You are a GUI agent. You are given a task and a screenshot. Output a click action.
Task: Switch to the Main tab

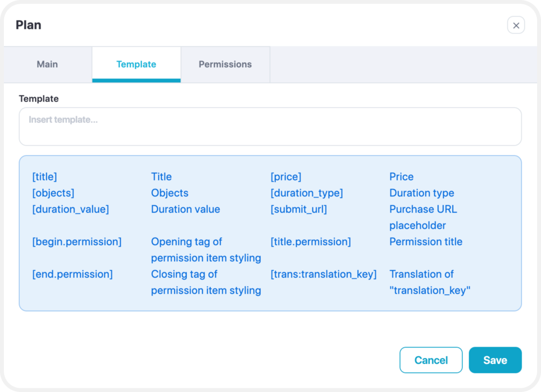[47, 64]
